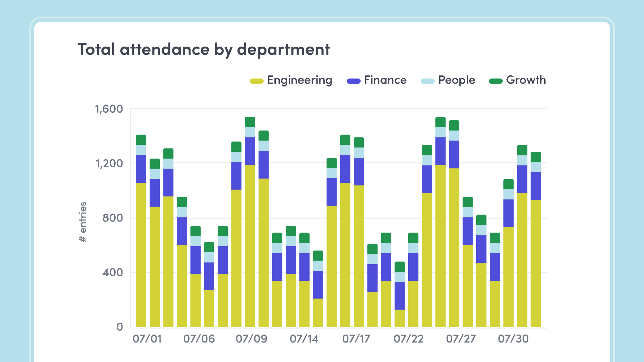Click the Finance segment of the 07/17 bar
Viewport: 644px width, 362px height.
pyautogui.click(x=359, y=171)
